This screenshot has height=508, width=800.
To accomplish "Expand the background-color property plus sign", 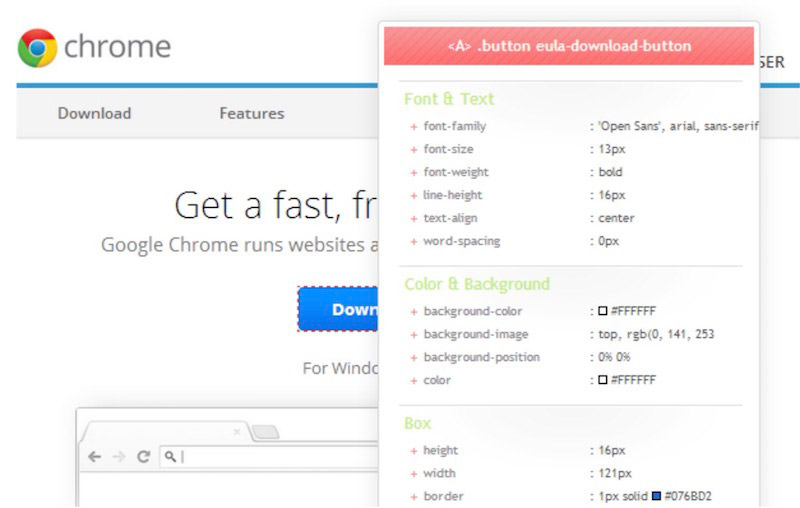I will coord(414,312).
